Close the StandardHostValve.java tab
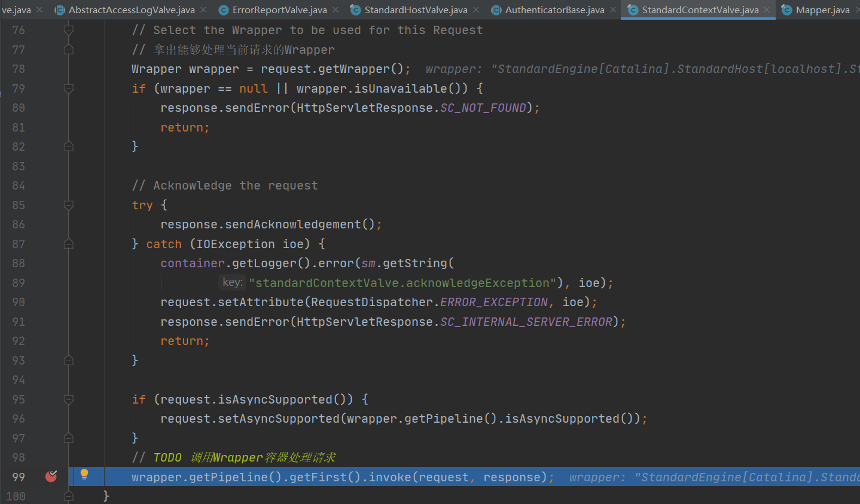This screenshot has height=504, width=860. point(476,10)
